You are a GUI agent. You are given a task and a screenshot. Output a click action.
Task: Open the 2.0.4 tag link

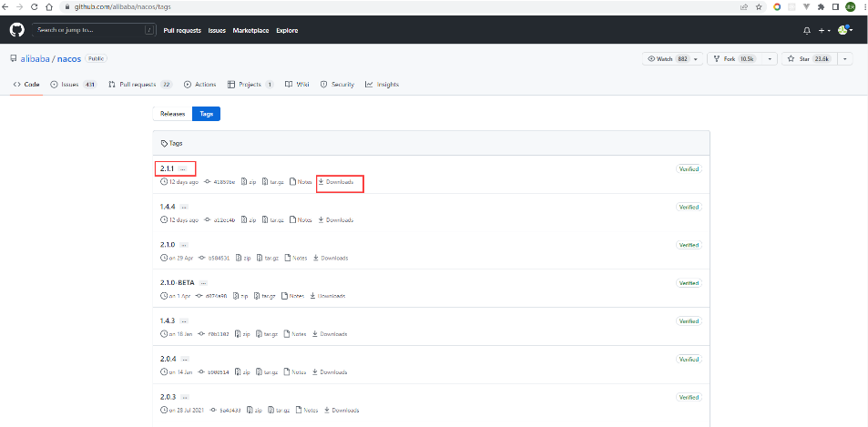[x=168, y=359]
